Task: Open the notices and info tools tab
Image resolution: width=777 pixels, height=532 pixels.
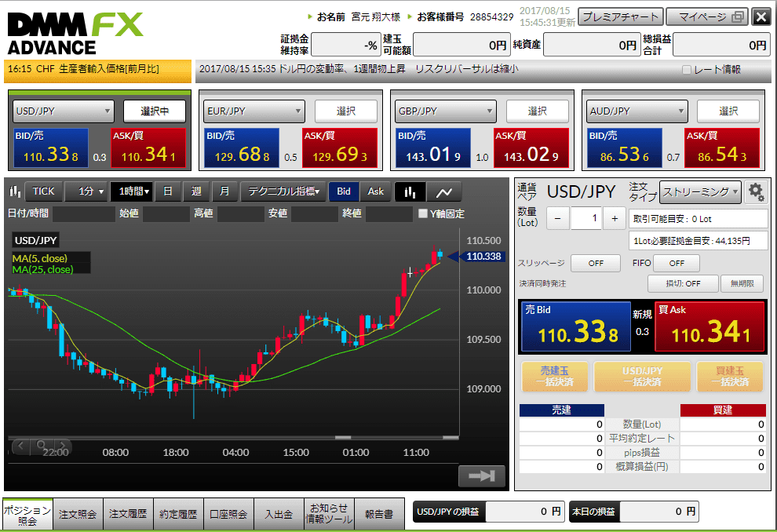Action: coord(329,514)
